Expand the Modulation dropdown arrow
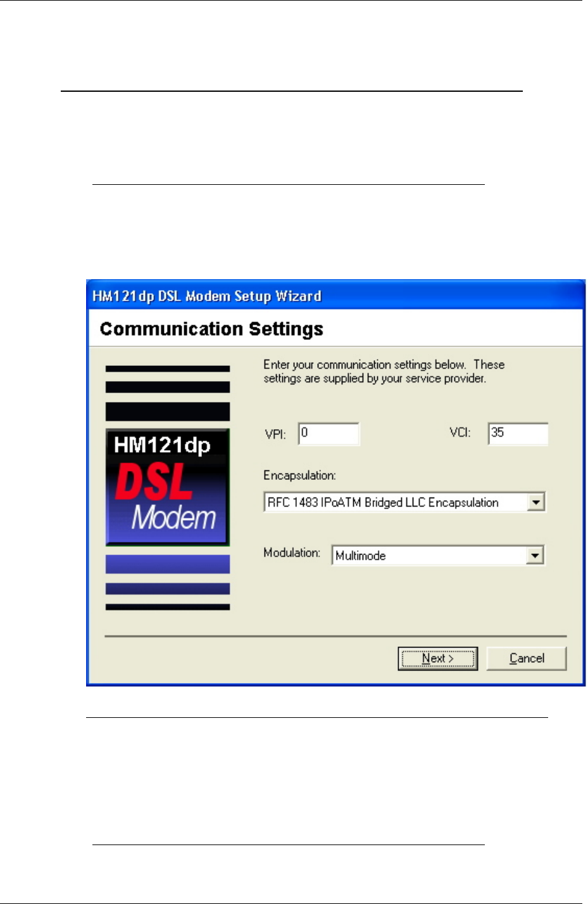Screen dimensions: 588x904 (535, 556)
